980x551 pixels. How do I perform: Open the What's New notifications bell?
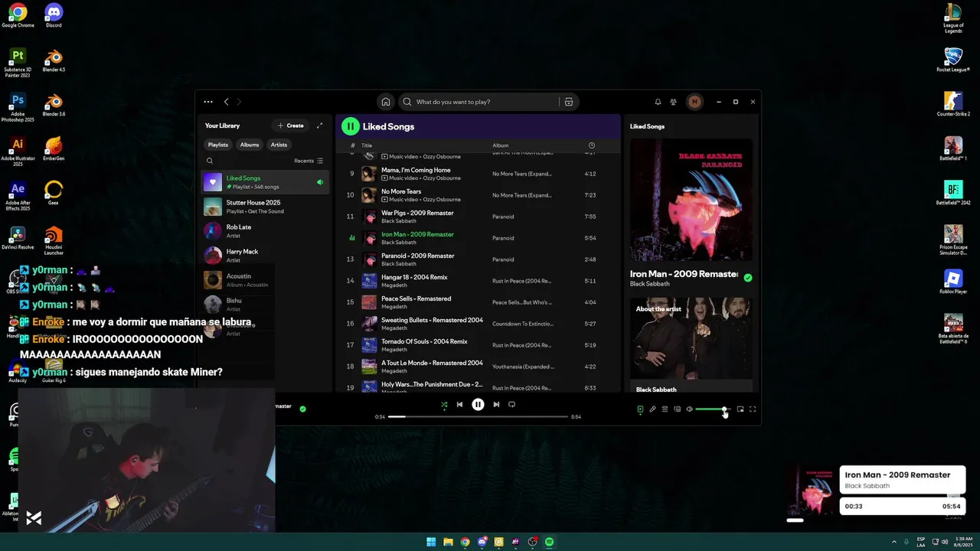pyautogui.click(x=658, y=102)
